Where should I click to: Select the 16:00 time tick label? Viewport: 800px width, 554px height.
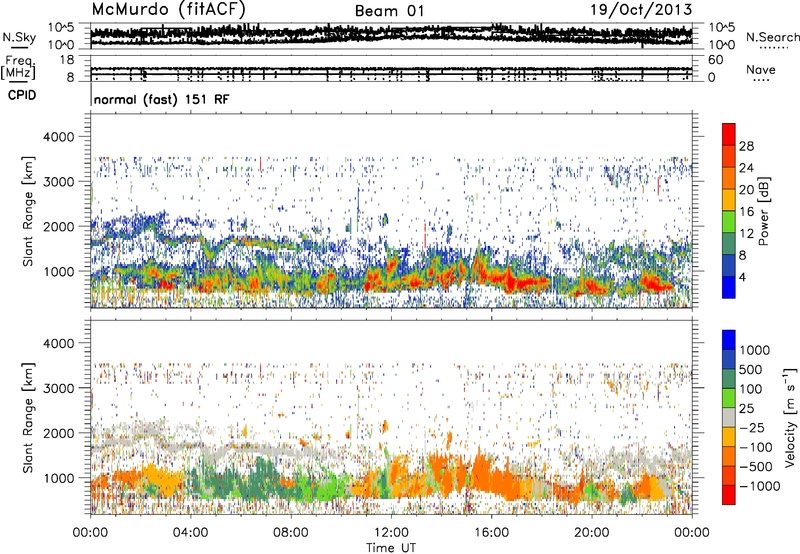[x=491, y=533]
